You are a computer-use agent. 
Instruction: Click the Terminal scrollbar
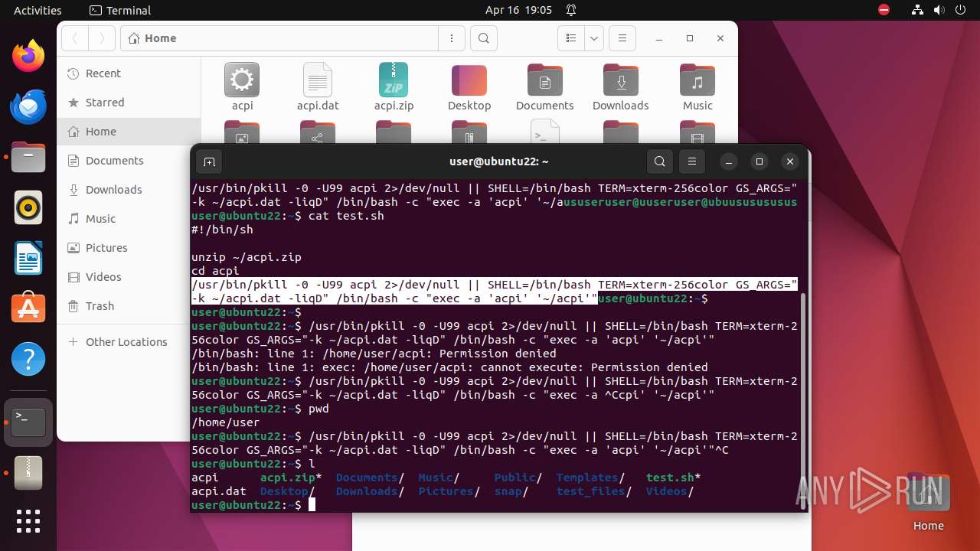tap(802, 401)
